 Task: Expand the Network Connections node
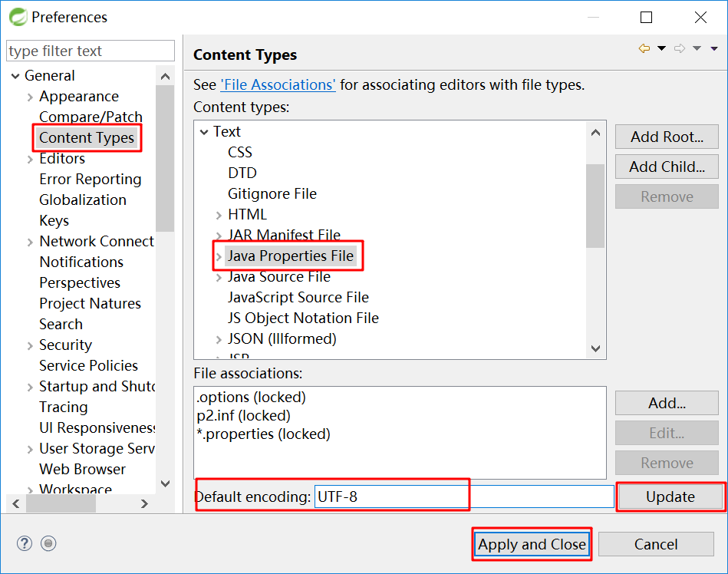(30, 242)
